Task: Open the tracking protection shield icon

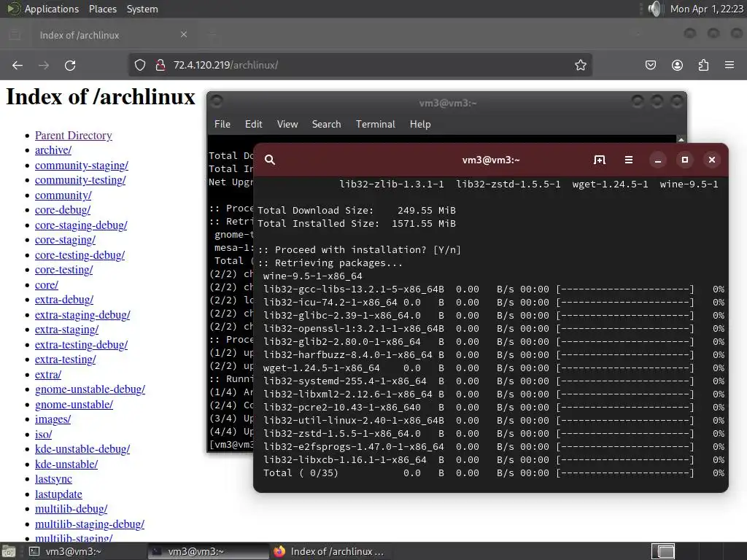Action: click(x=139, y=65)
